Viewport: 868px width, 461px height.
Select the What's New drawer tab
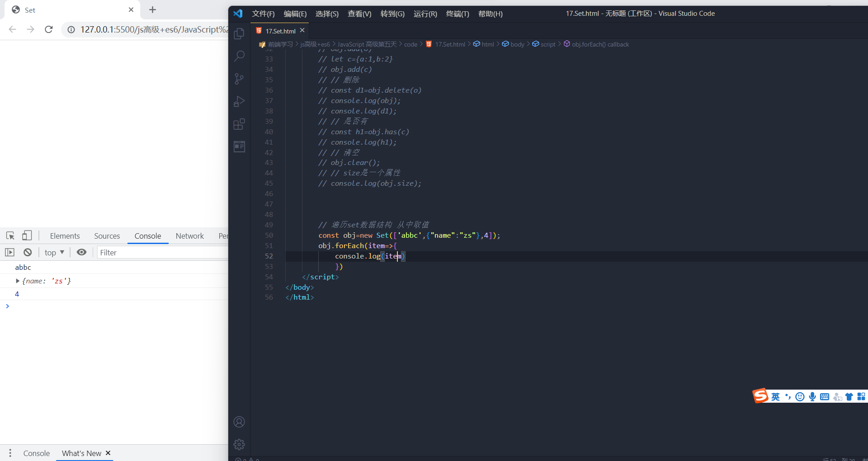[81, 453]
